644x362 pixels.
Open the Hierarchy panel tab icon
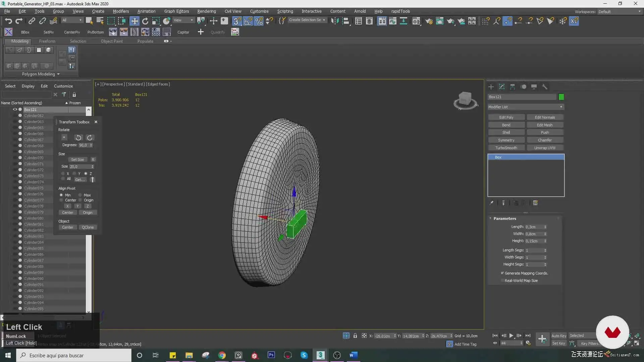point(513,87)
